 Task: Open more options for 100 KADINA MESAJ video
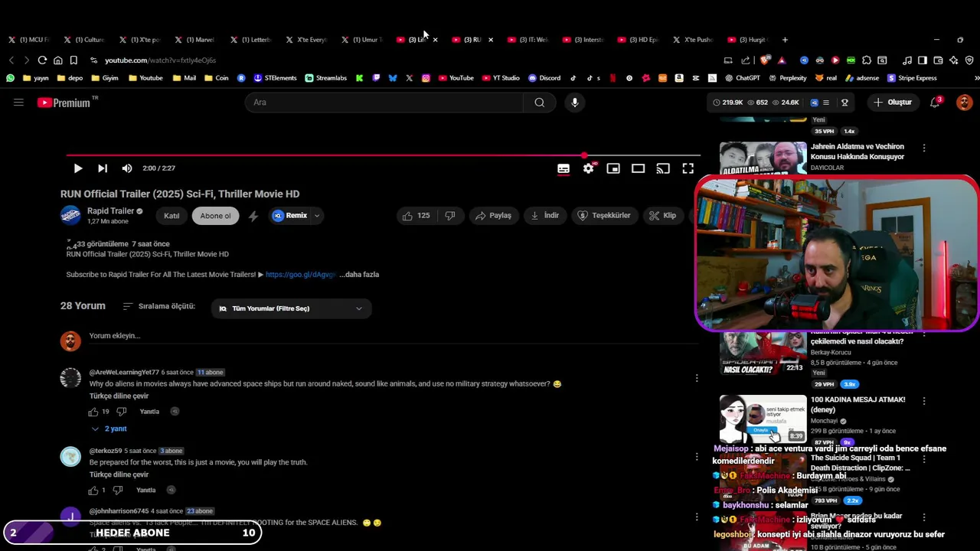(924, 401)
